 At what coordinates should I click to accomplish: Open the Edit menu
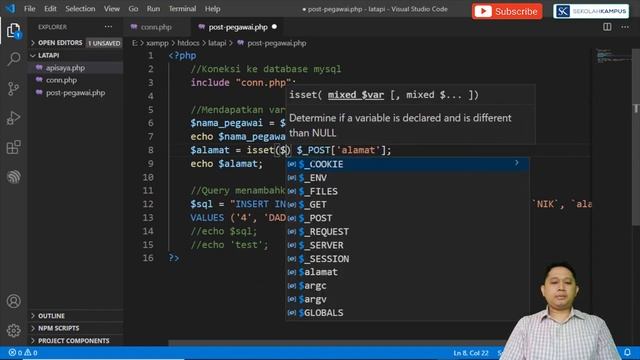(x=50, y=9)
